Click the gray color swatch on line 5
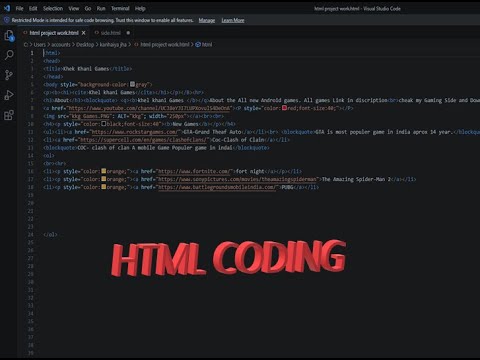The width and height of the screenshot is (480, 360). click(132, 84)
